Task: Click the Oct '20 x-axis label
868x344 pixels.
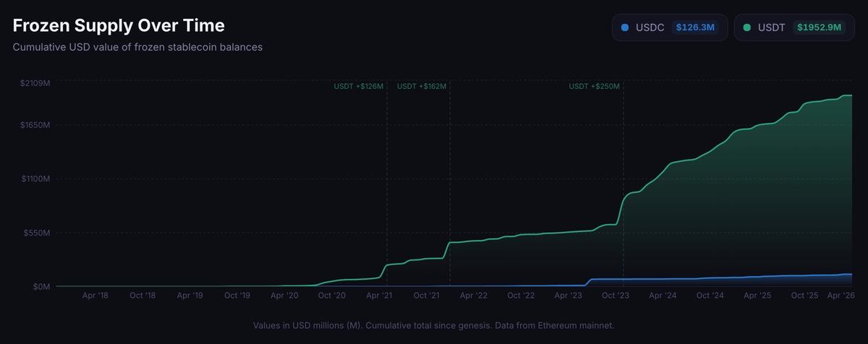Action: click(x=332, y=296)
